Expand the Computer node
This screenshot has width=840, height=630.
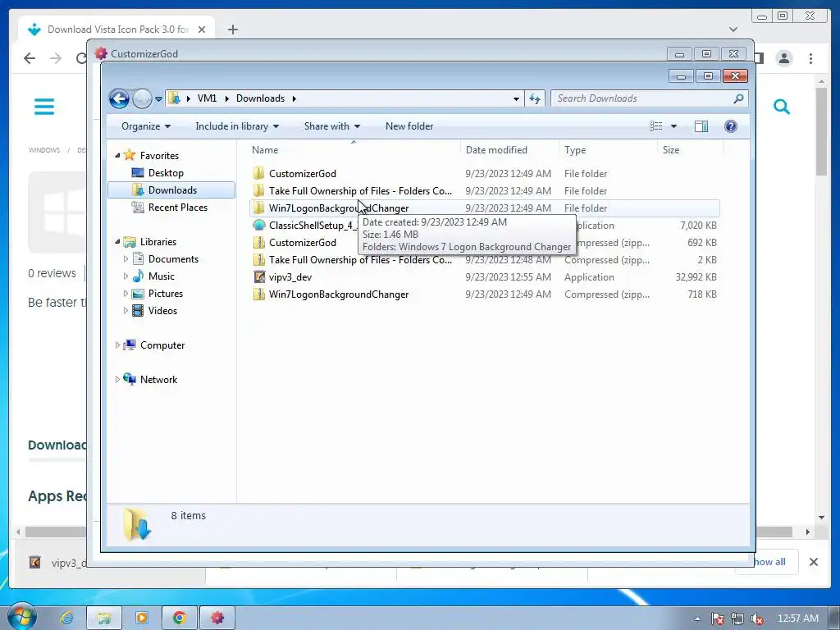click(x=117, y=345)
